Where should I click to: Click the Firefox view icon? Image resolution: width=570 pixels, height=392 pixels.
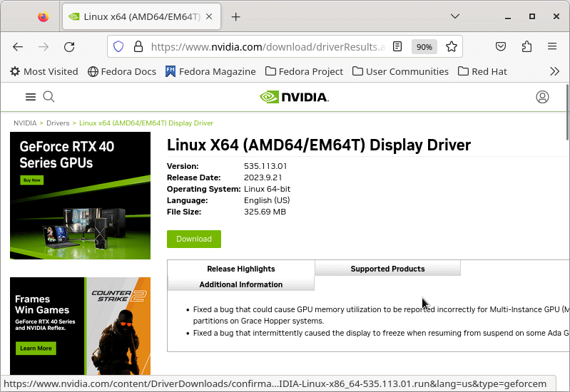coord(44,16)
